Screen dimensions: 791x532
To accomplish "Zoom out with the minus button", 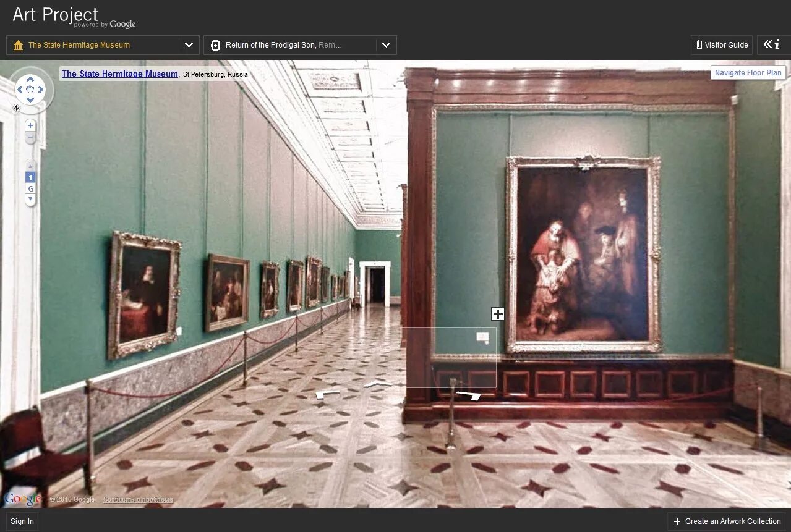I will point(30,137).
